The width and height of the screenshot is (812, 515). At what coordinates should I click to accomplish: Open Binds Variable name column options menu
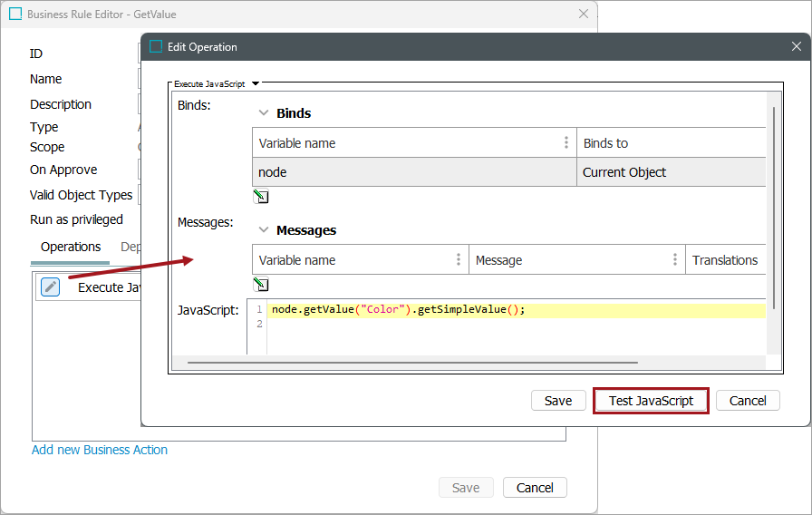(566, 143)
